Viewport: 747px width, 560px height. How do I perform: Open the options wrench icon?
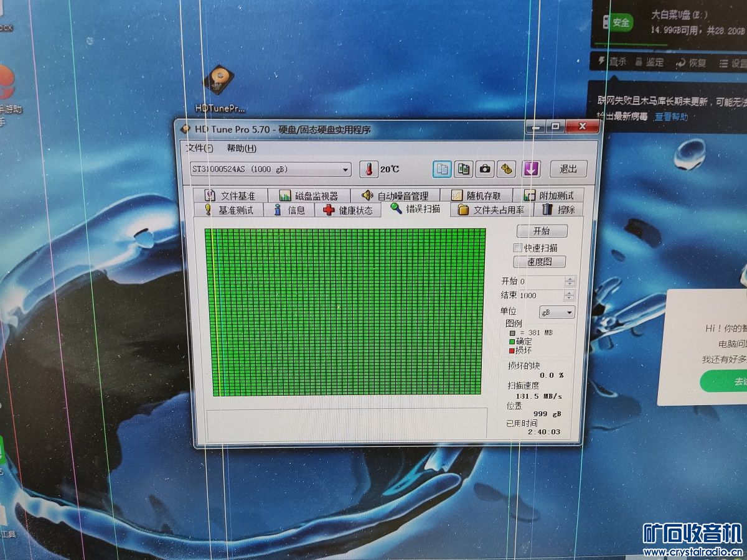pos(507,169)
